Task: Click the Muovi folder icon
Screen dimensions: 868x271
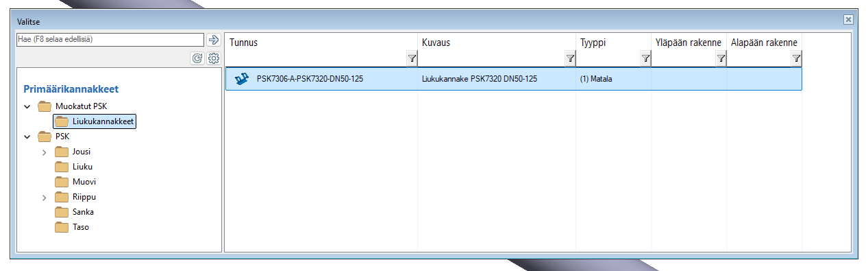Action: click(62, 182)
